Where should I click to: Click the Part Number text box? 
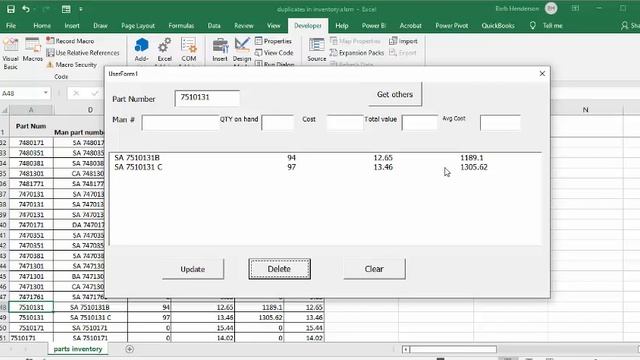pyautogui.click(x=207, y=98)
